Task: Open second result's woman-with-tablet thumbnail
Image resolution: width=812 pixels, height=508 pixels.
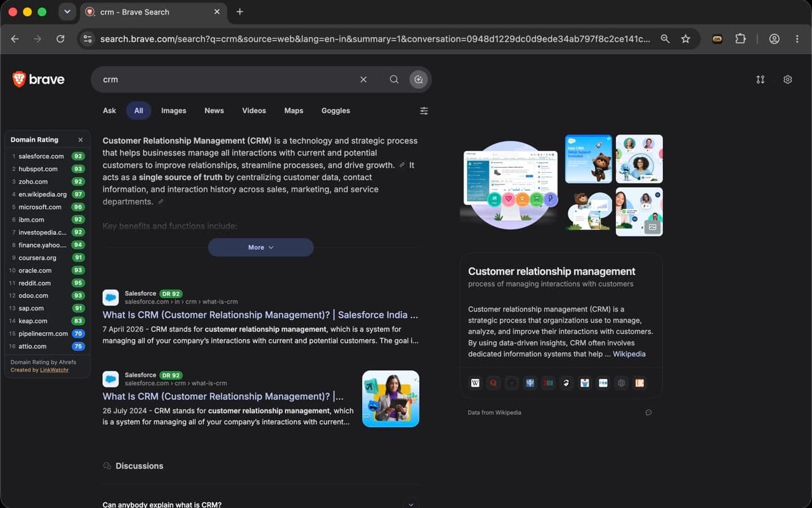Action: click(391, 399)
